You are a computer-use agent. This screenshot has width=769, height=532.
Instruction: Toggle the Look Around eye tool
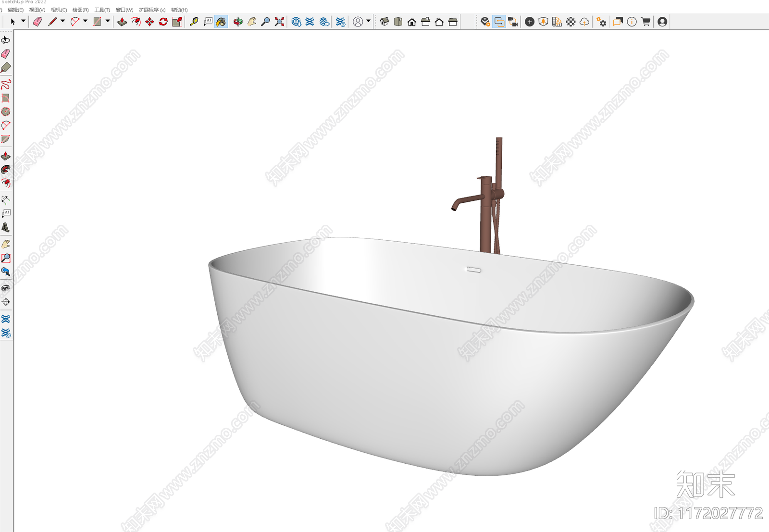[6, 288]
